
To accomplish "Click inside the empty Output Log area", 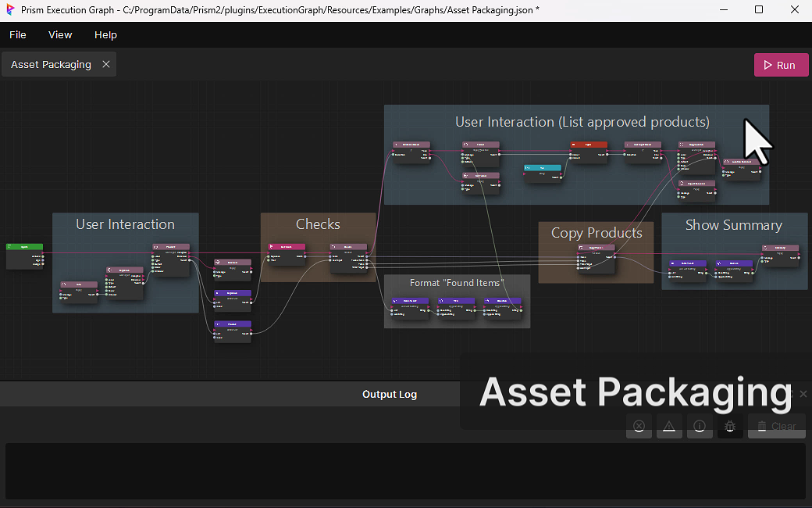I will [x=390, y=469].
